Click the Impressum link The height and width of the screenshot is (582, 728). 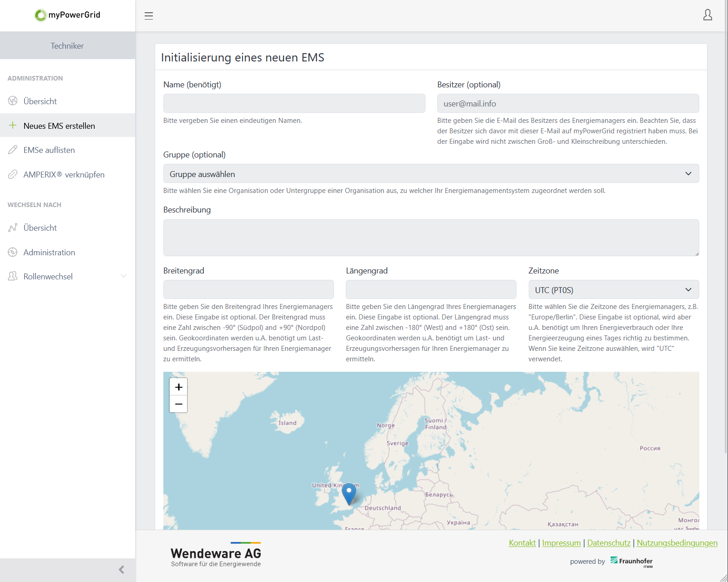561,543
